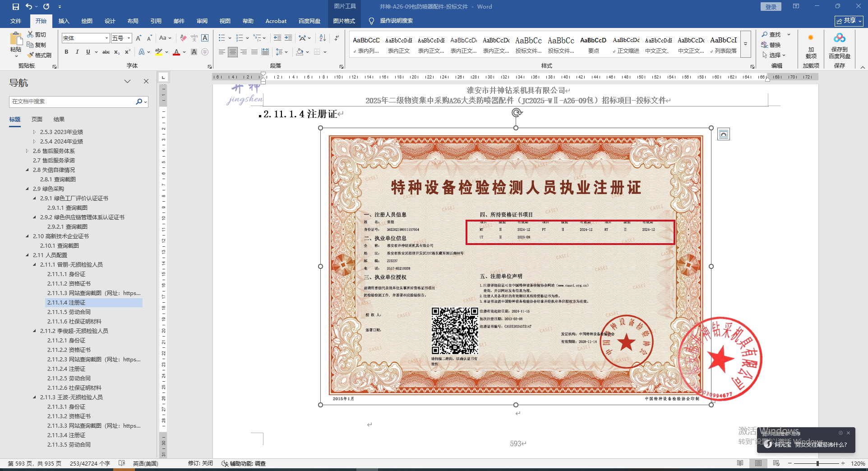Switch to the 布局 (Layout) ribbon tab
This screenshot has width=868, height=471.
pyautogui.click(x=133, y=21)
